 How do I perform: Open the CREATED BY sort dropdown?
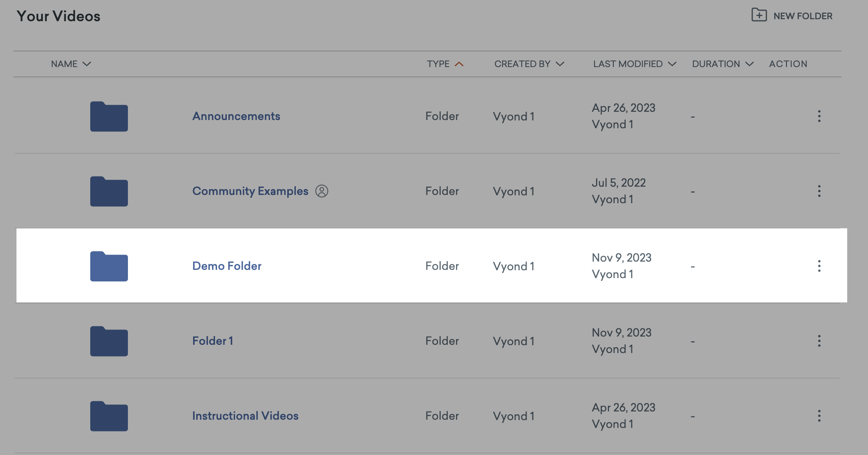[x=560, y=64]
